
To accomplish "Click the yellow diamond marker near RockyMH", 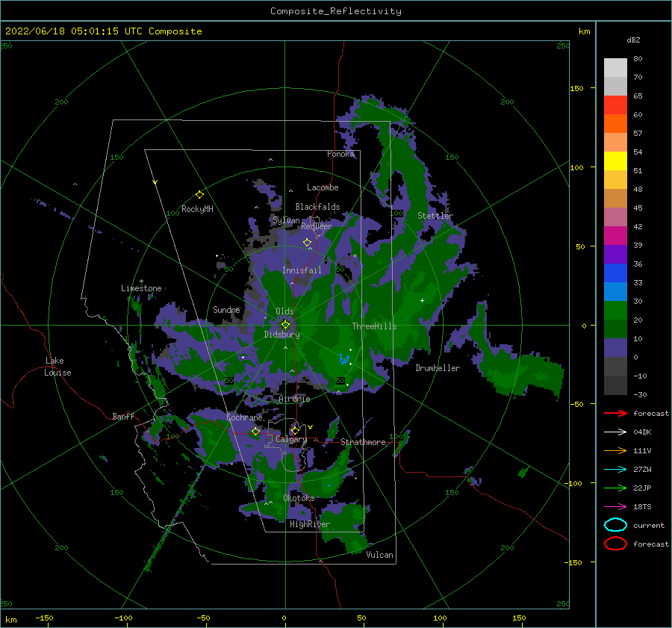I will [199, 195].
